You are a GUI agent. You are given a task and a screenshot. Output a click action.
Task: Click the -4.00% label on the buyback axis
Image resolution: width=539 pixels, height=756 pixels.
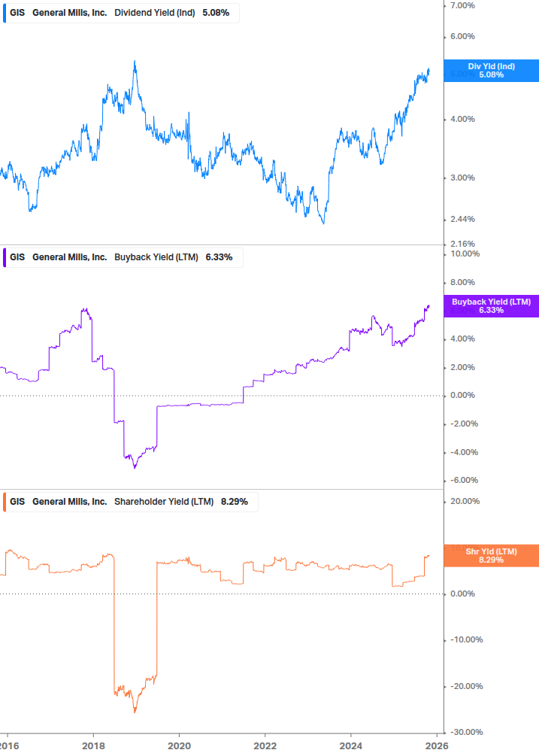pos(465,452)
